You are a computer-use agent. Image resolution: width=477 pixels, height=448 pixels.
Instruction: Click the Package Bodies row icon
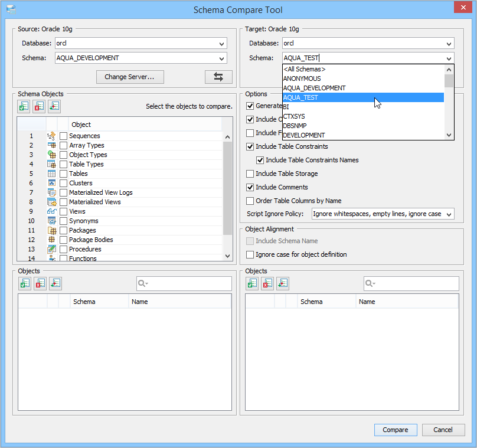point(52,240)
